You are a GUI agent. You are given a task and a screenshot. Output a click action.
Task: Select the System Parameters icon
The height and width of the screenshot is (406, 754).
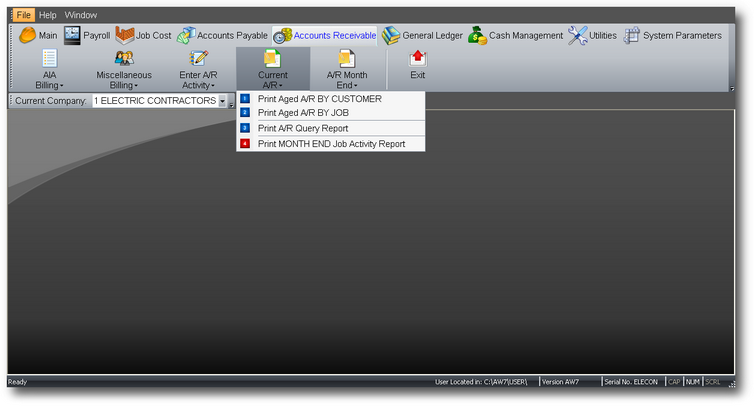(631, 36)
